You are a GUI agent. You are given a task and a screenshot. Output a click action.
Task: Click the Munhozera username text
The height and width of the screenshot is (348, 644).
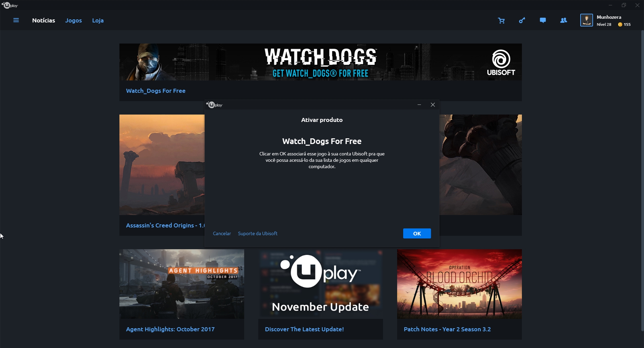[609, 17]
